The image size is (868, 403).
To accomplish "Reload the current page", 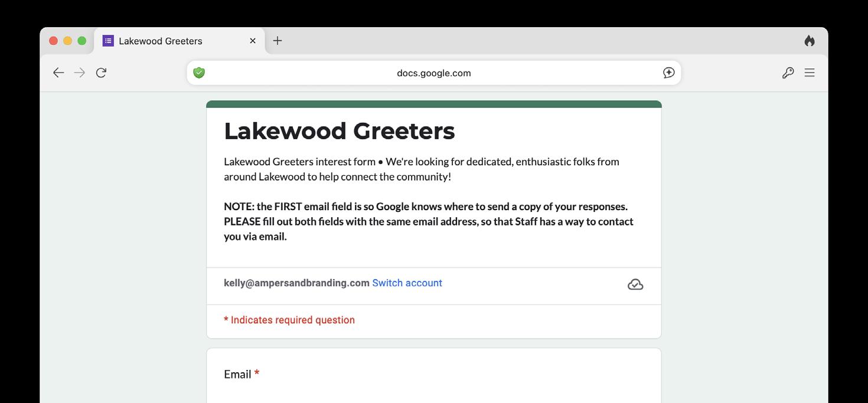I will coord(101,73).
